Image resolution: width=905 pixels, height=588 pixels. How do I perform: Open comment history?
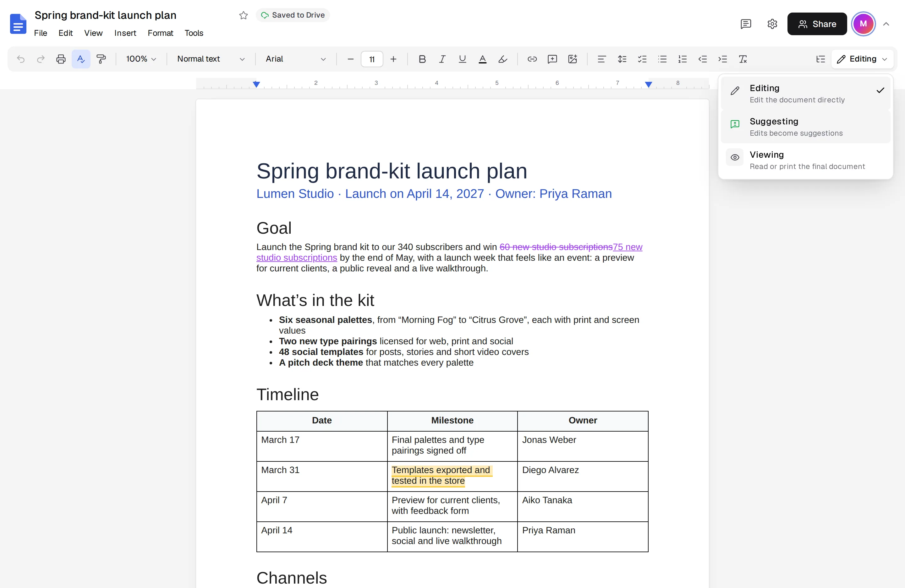(x=746, y=24)
